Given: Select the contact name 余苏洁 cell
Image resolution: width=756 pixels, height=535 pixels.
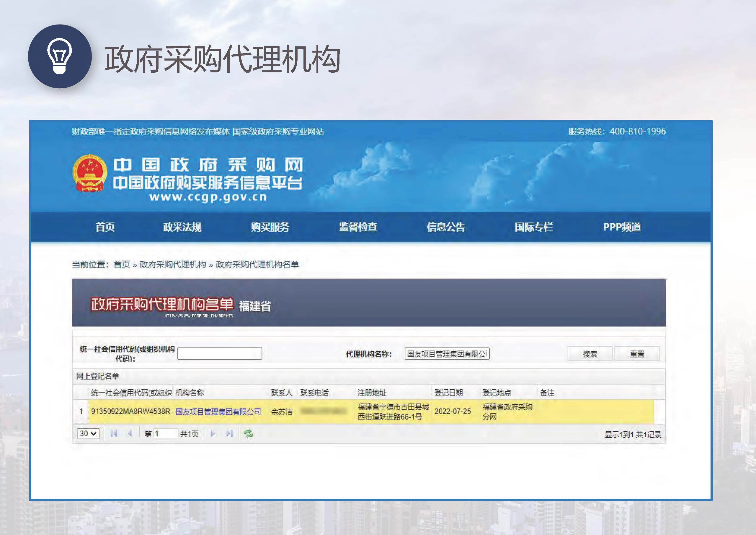Looking at the screenshot, I should coord(282,412).
